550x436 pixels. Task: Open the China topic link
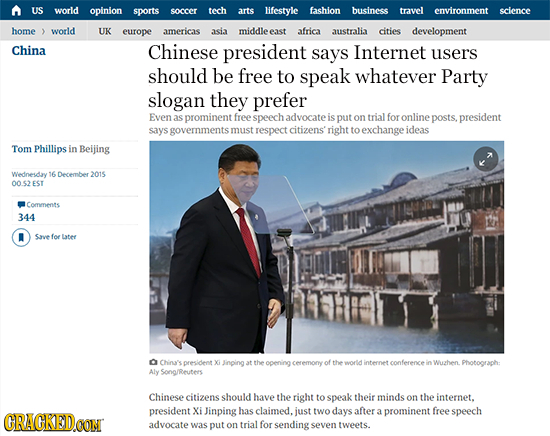tap(29, 51)
